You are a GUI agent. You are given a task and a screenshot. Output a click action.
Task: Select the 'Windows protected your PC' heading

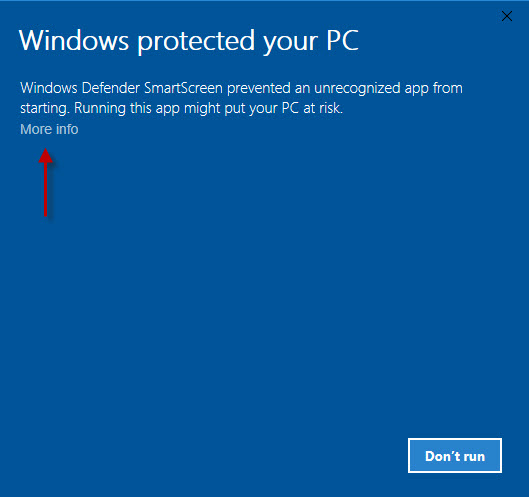click(189, 41)
